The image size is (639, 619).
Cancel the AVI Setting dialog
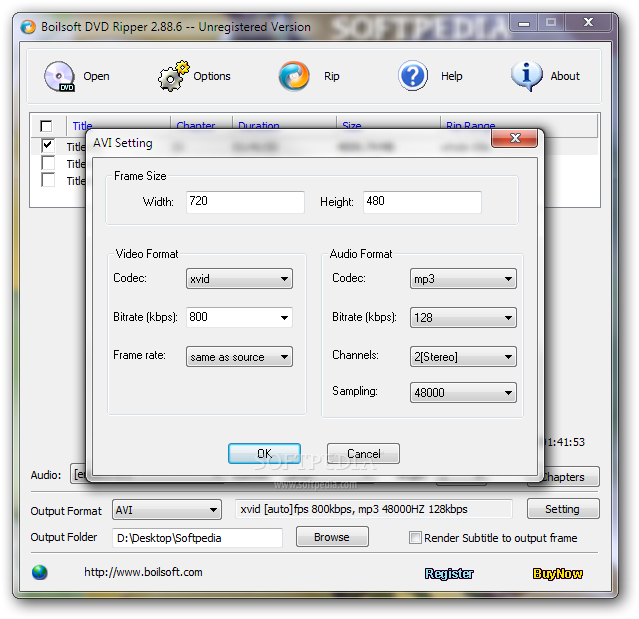[x=363, y=454]
